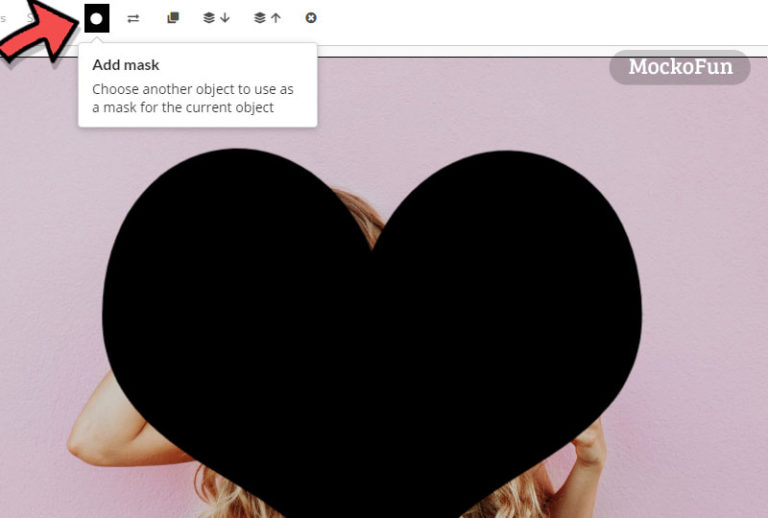
Task: Click the tooltip description about choosing a mask object
Action: [192, 98]
